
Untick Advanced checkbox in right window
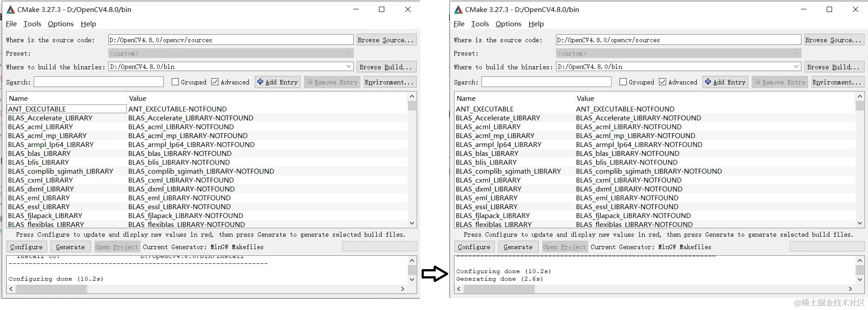coord(663,82)
